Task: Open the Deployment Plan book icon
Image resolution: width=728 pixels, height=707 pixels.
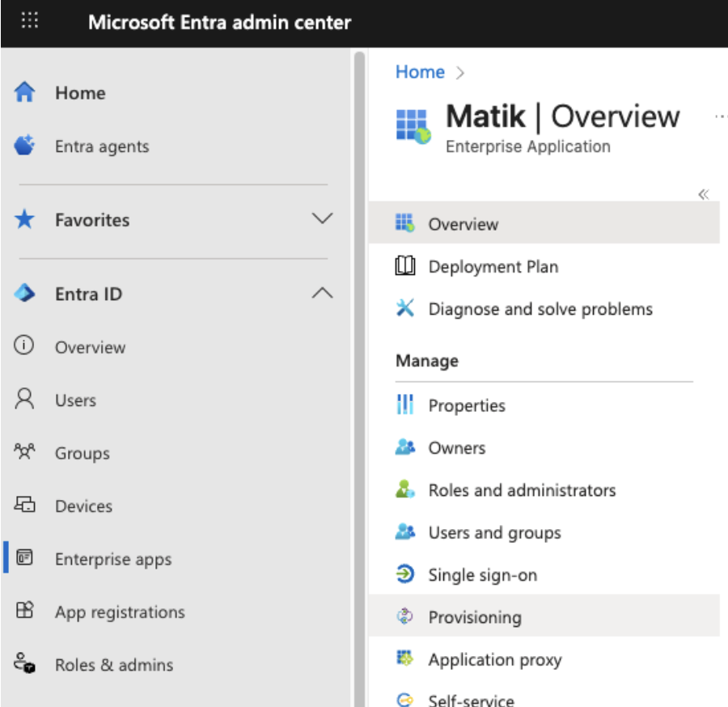Action: 405,267
